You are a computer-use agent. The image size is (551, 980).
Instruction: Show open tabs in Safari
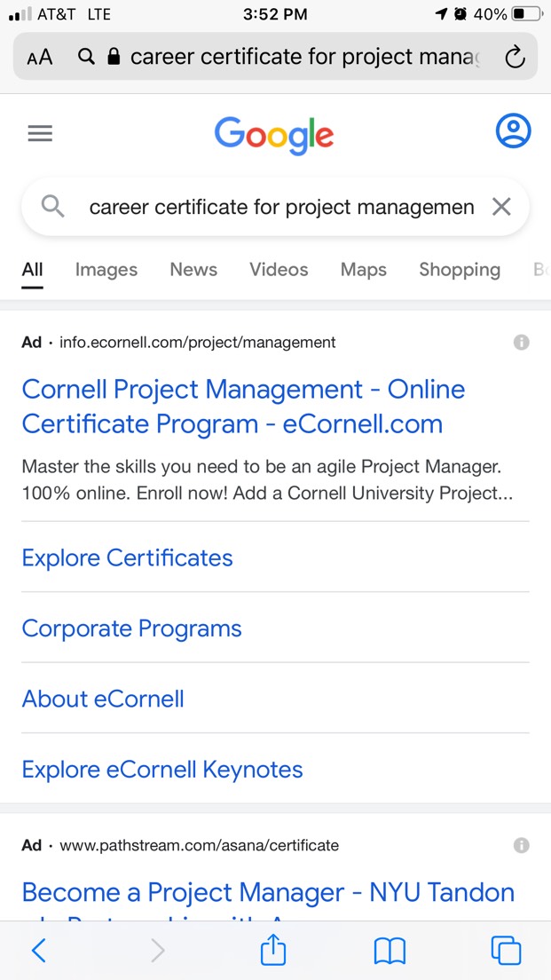506,950
